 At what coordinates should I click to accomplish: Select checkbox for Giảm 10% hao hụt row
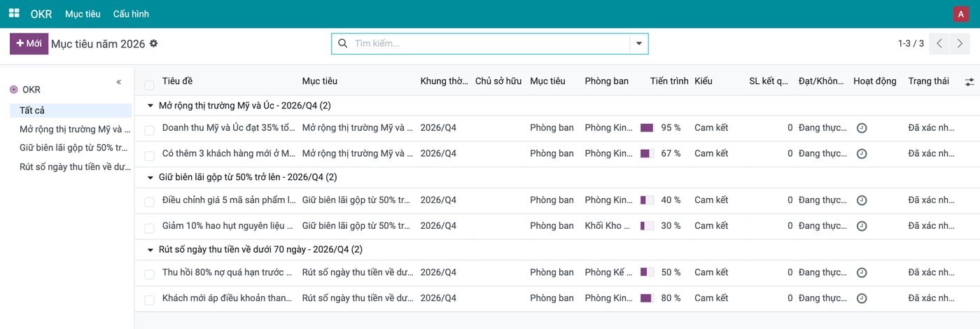point(149,228)
